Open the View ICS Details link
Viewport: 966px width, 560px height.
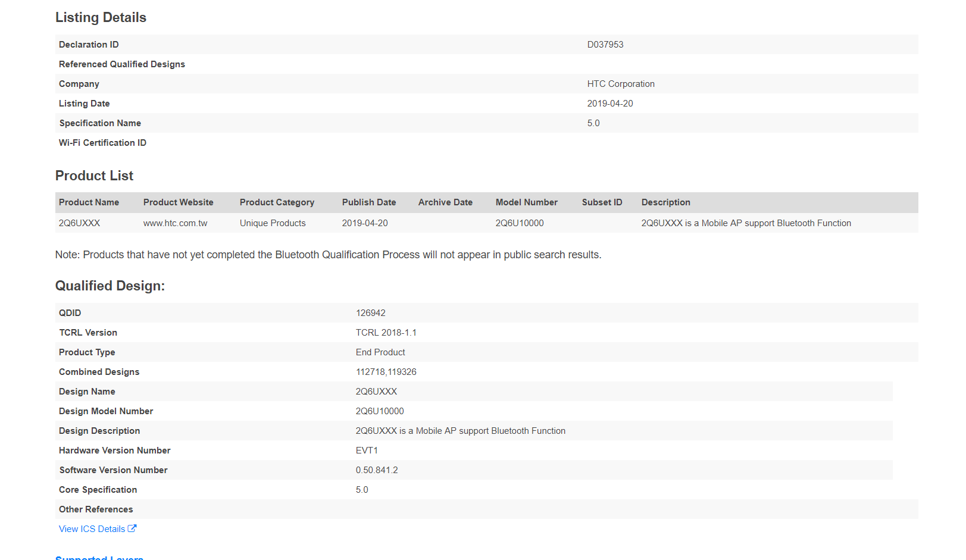pyautogui.click(x=92, y=529)
